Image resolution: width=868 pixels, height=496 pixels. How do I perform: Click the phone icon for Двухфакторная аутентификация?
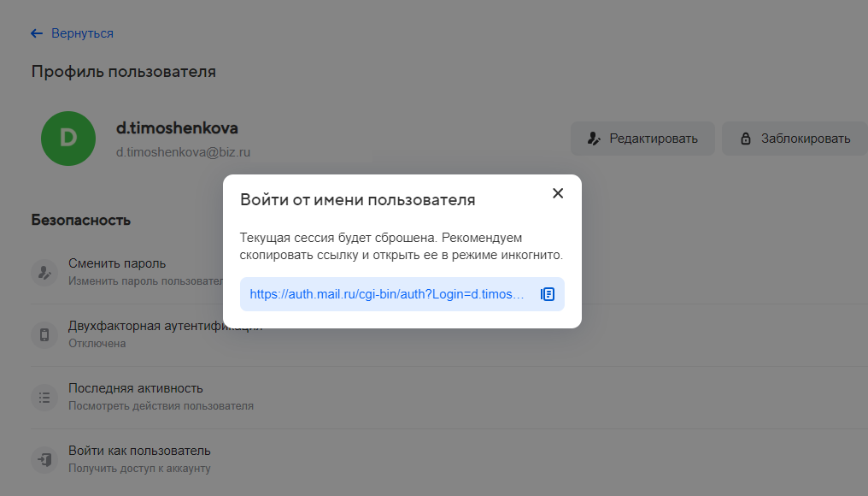pyautogui.click(x=44, y=335)
